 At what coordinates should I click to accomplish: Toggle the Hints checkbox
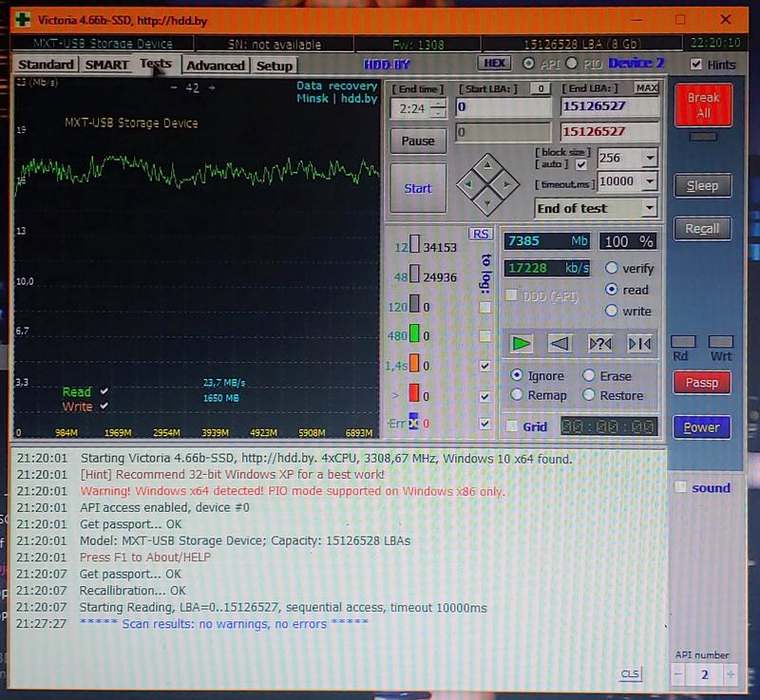pos(697,65)
